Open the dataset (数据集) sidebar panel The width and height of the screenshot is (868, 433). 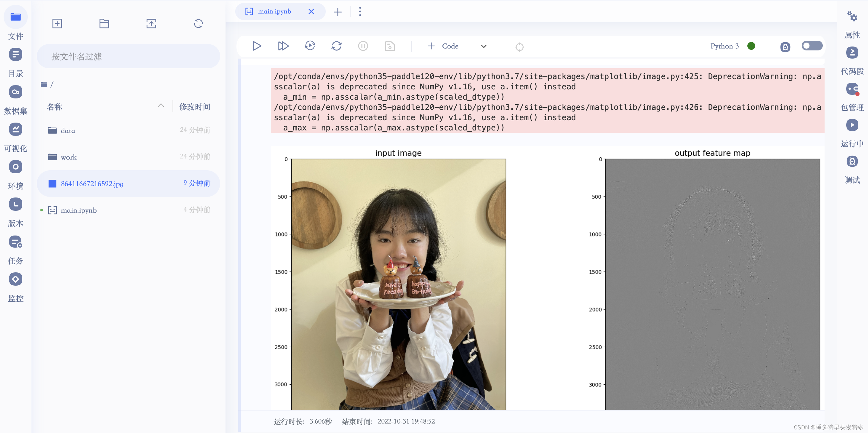point(15,92)
